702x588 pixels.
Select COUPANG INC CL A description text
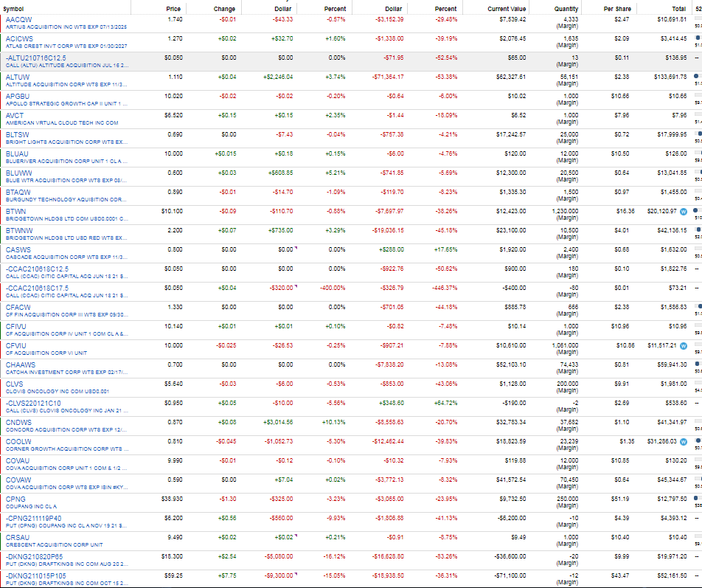[x=31, y=507]
